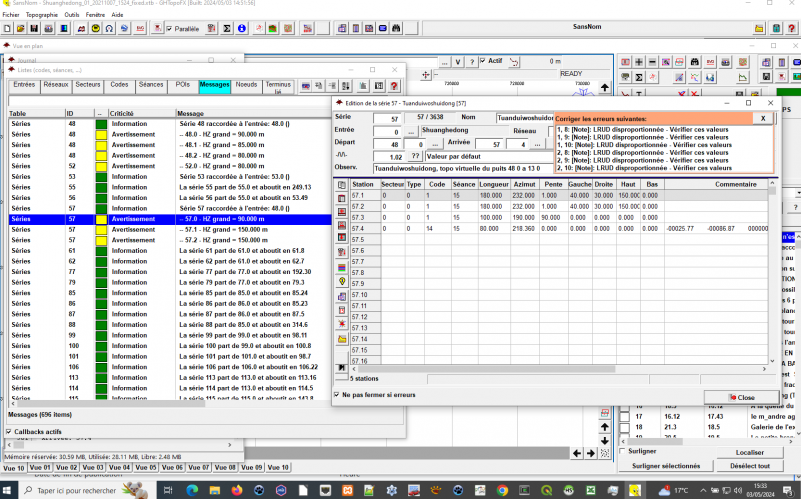
Task: Click the yellow smiley icon in main toolbar
Action: point(96,29)
